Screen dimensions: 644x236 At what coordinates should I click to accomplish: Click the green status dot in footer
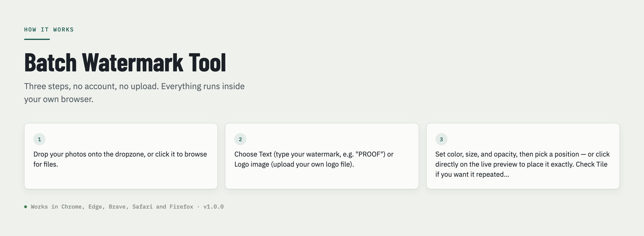coord(26,207)
